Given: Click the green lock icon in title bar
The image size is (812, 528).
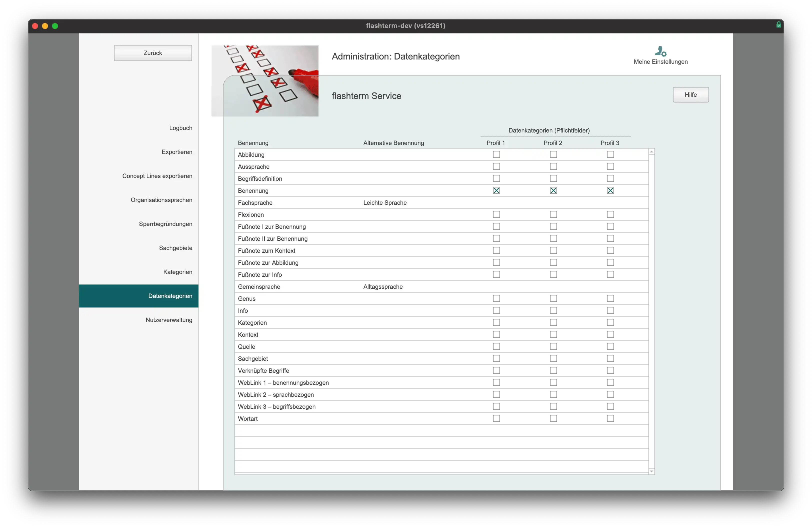Looking at the screenshot, I should pyautogui.click(x=778, y=24).
